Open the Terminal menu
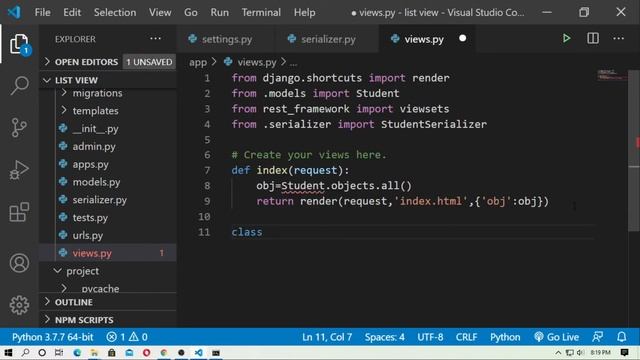 pyautogui.click(x=261, y=12)
